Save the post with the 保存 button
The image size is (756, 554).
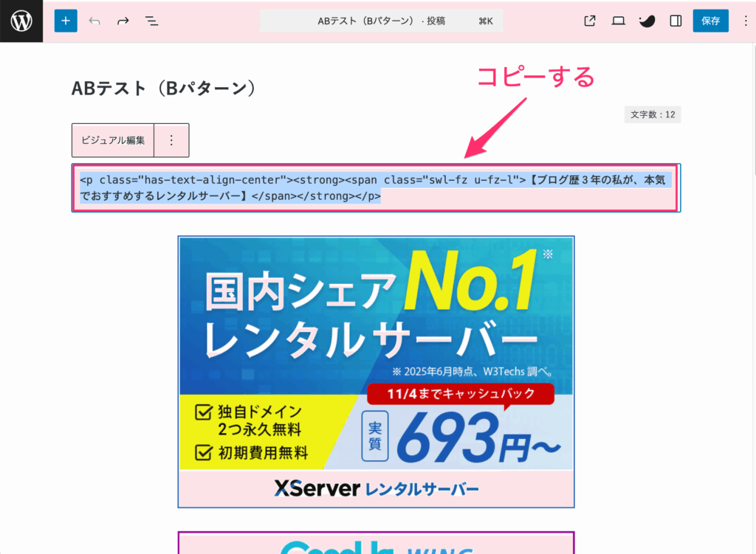(x=709, y=21)
